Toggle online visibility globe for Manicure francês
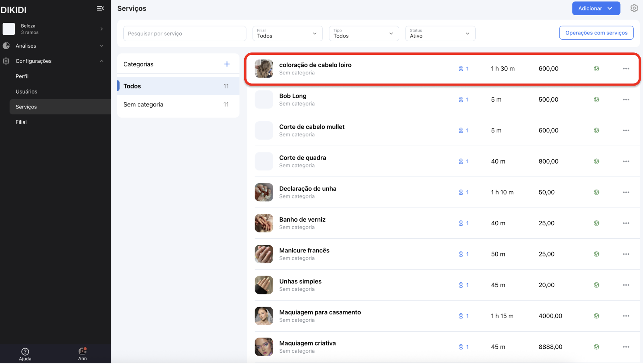 [596, 254]
